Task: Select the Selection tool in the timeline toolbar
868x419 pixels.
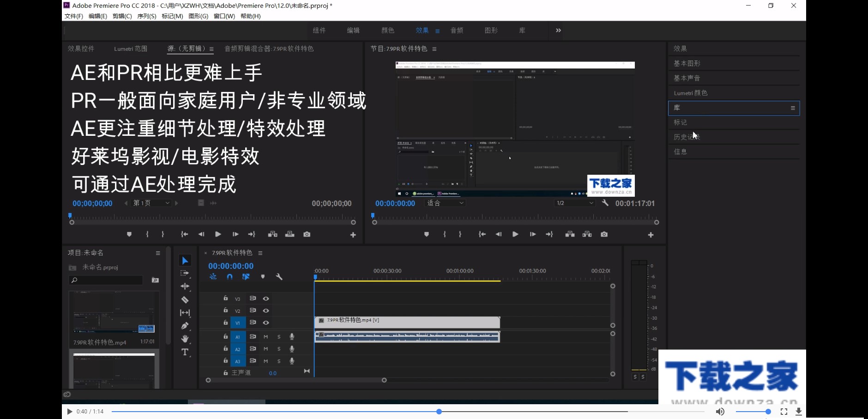Action: click(185, 261)
